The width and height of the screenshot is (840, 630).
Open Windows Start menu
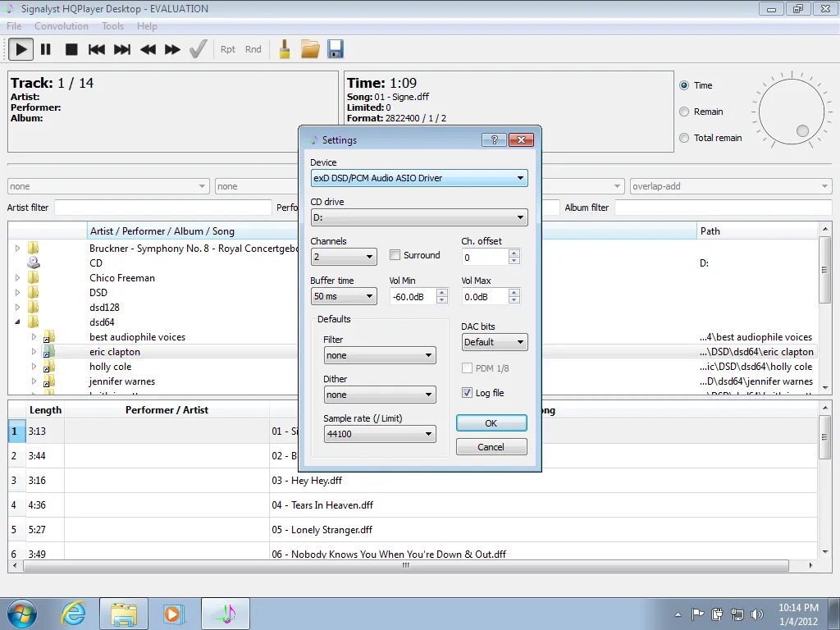[x=22, y=614]
